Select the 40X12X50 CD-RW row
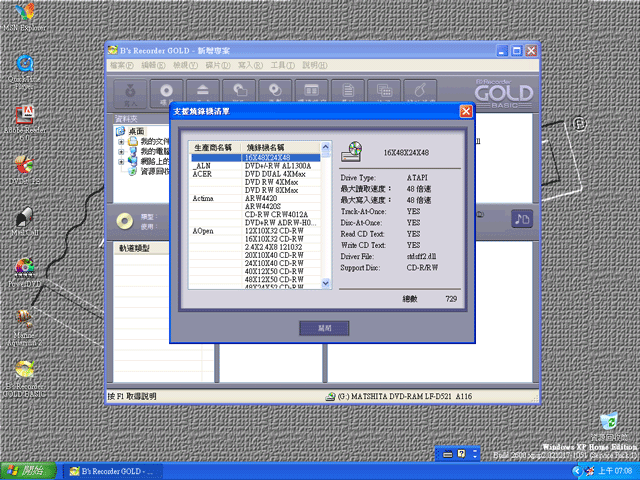The width and height of the screenshot is (640, 480). (255, 271)
